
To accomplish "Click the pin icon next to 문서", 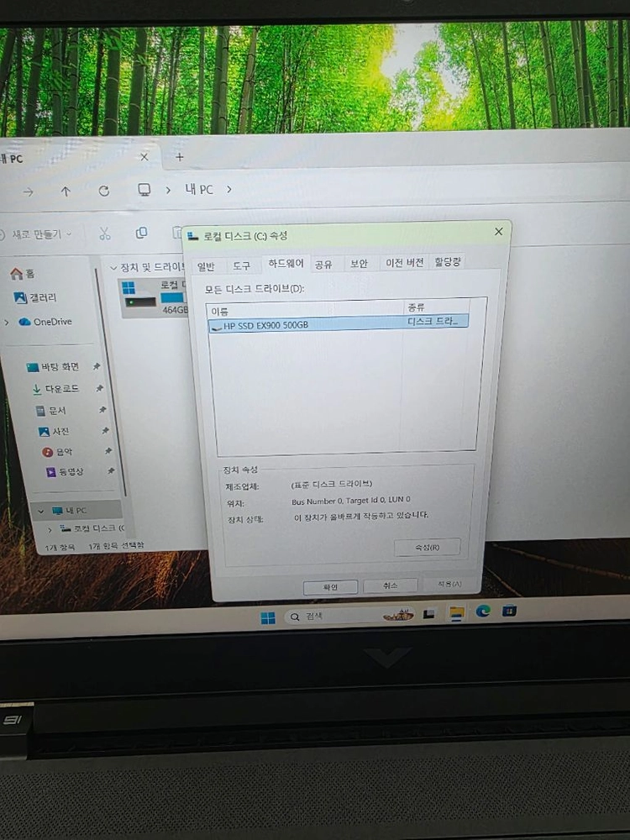I will point(102,410).
